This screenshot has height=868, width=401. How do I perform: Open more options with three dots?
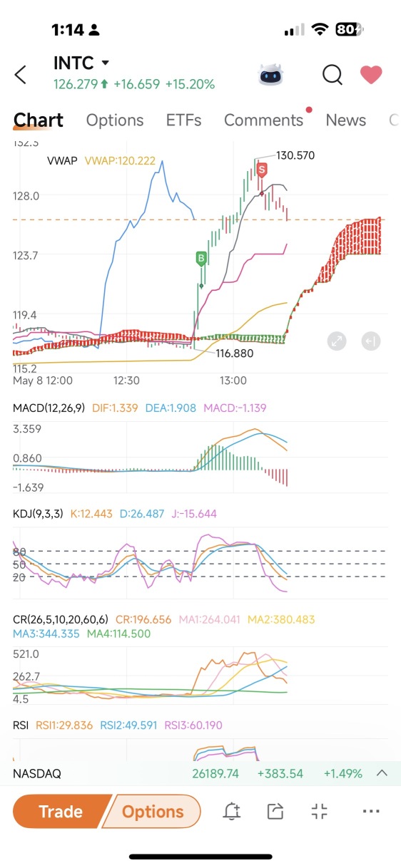(371, 811)
